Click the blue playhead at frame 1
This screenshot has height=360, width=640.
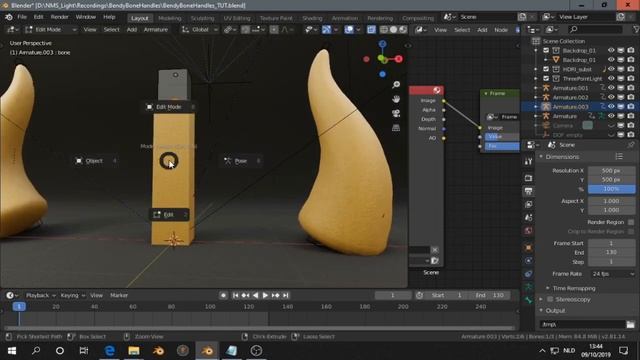tap(19, 307)
